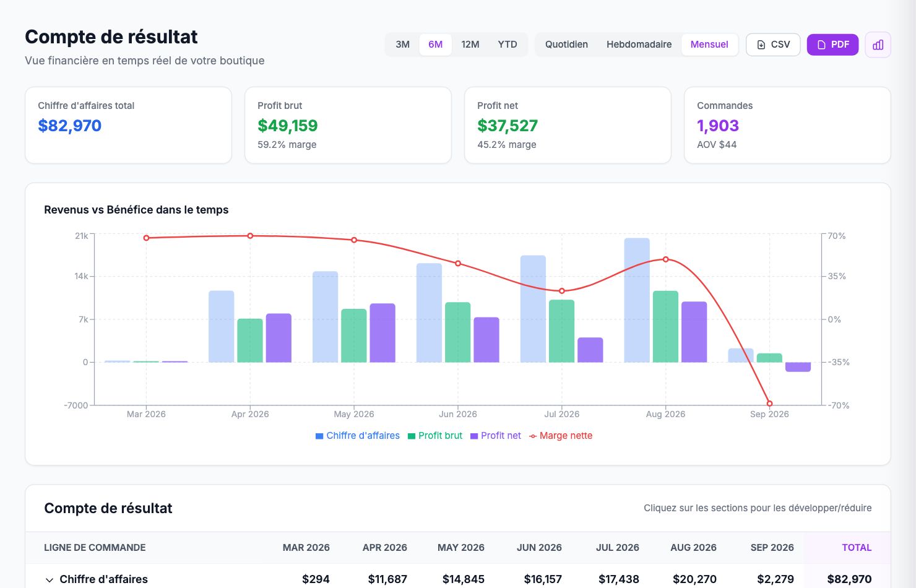Screen dimensions: 916x588
Task: Switch to YTD time range
Action: click(508, 45)
